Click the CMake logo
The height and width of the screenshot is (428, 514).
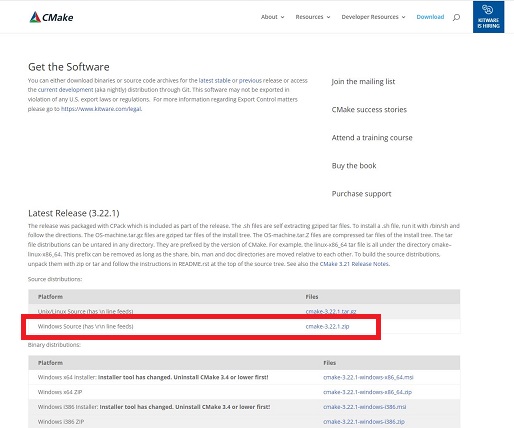[51, 17]
